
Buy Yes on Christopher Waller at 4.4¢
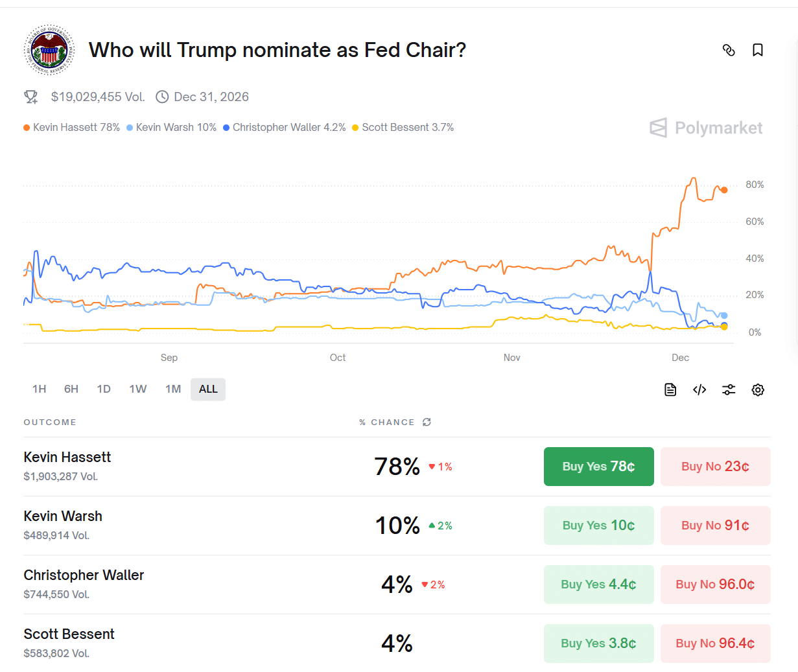(598, 585)
